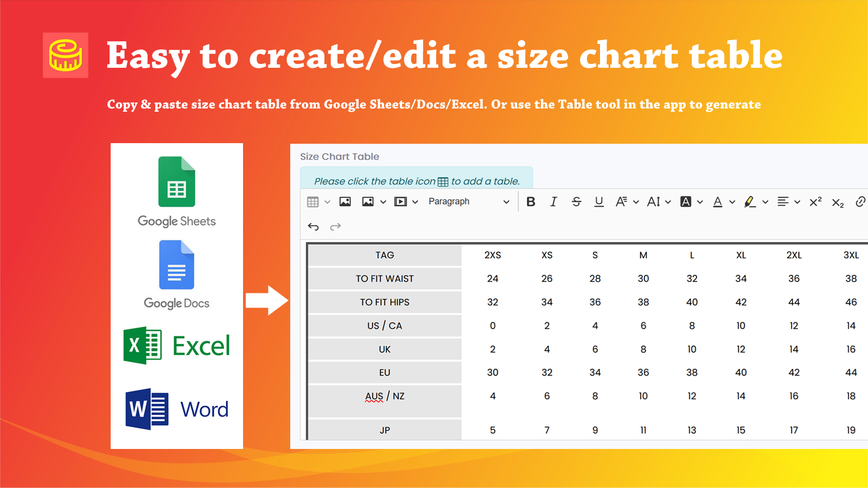
Task: Apply superscript formatting
Action: [815, 201]
